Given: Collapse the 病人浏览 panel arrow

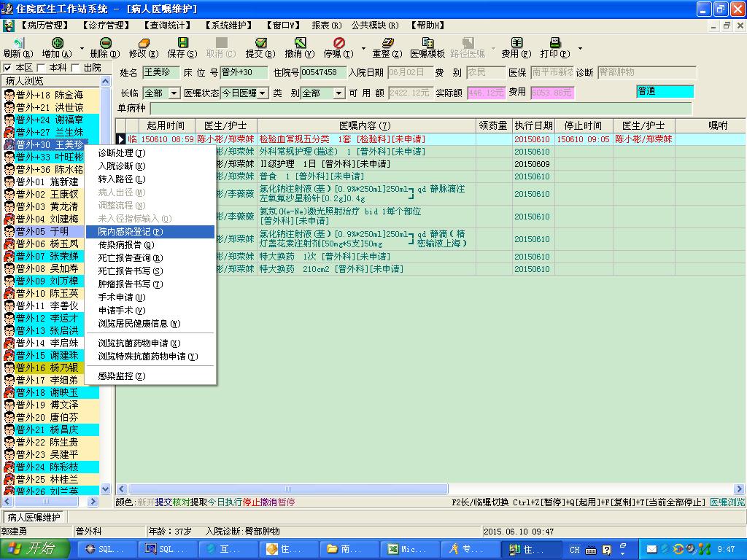Looking at the screenshot, I should point(106,82).
